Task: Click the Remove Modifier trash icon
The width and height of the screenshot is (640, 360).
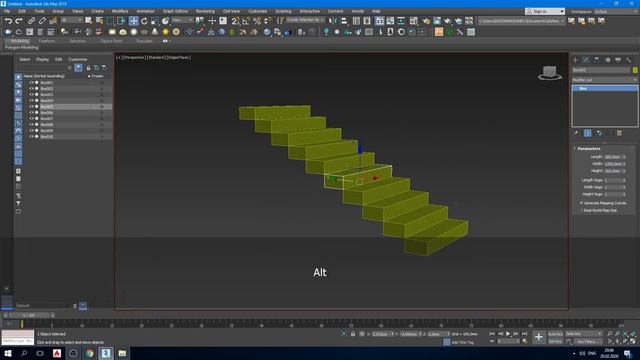Action: (x=619, y=133)
